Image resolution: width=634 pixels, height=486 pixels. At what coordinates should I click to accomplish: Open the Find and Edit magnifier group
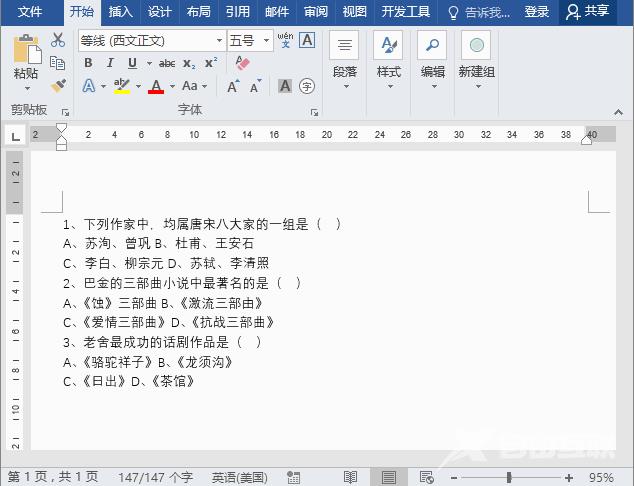(432, 60)
